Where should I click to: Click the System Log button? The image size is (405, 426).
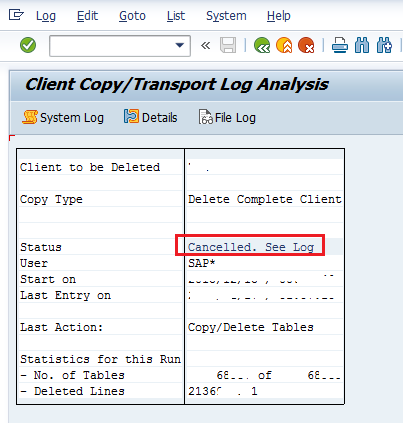63,117
